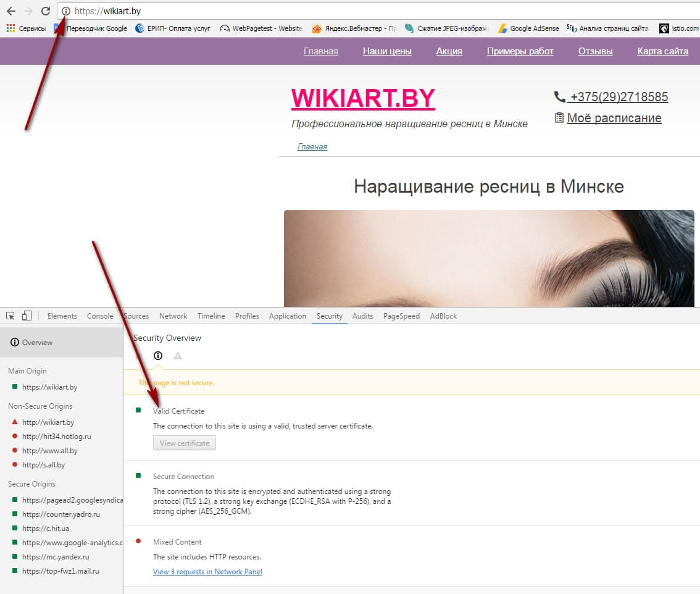Viewport: 700px width, 594px height.
Task: Open the Анализ страниц сайта bookmark
Action: pyautogui.click(x=607, y=28)
